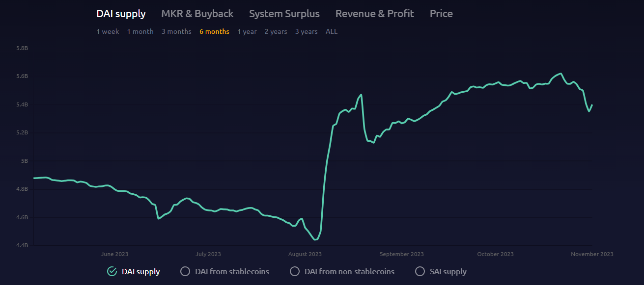Open the MKR & Buyback tab
This screenshot has height=285, width=644.
click(197, 14)
